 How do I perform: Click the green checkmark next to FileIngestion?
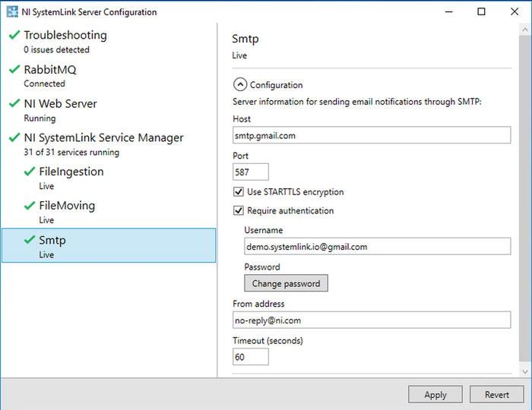point(30,172)
